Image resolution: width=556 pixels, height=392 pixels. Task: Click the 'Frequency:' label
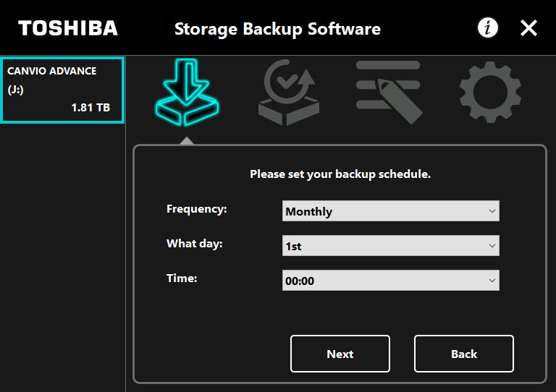(197, 209)
